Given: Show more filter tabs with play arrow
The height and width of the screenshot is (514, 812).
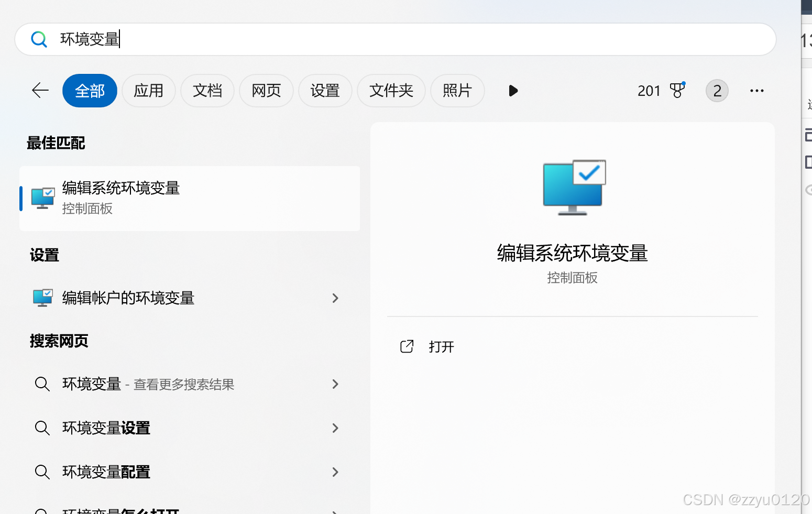Looking at the screenshot, I should point(513,91).
